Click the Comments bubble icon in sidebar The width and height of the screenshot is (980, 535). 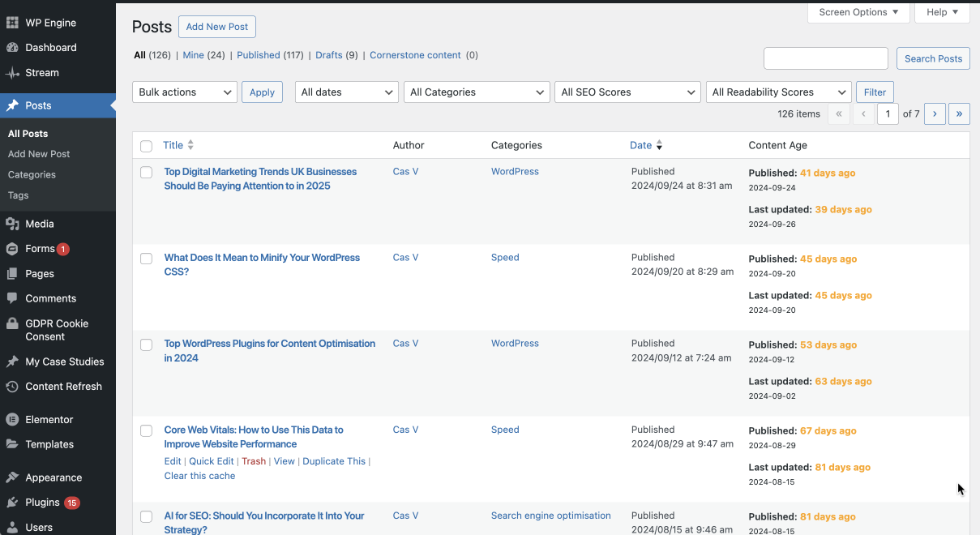(x=12, y=298)
